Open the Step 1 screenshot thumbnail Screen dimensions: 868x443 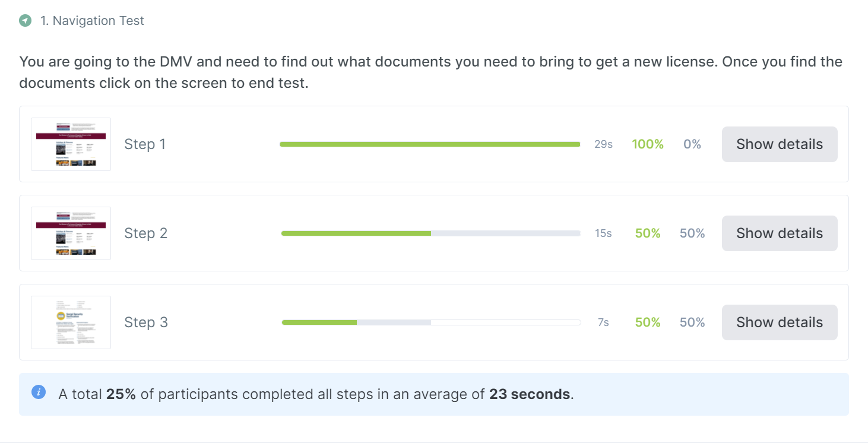click(71, 144)
